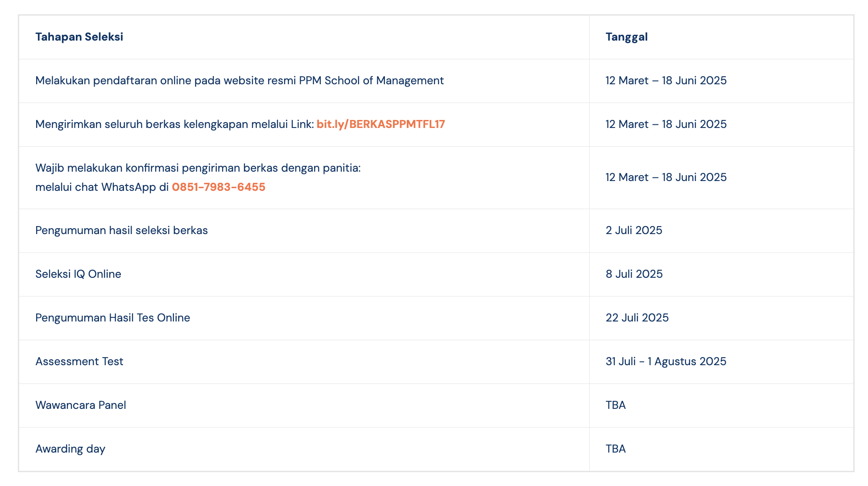Screen dimensions: 868x486
Task: Click the online registration row text
Action: pyautogui.click(x=240, y=81)
